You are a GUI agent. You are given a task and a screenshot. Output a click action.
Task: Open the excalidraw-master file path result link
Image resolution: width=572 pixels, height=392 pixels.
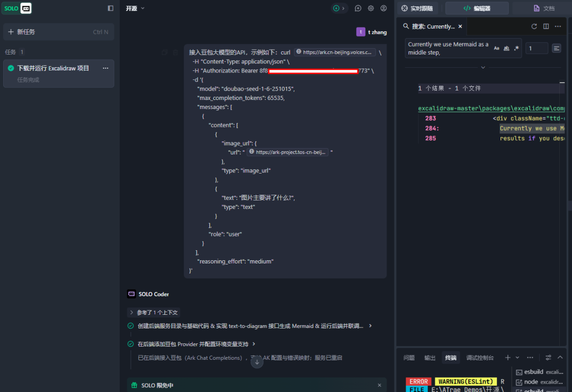tap(491, 108)
